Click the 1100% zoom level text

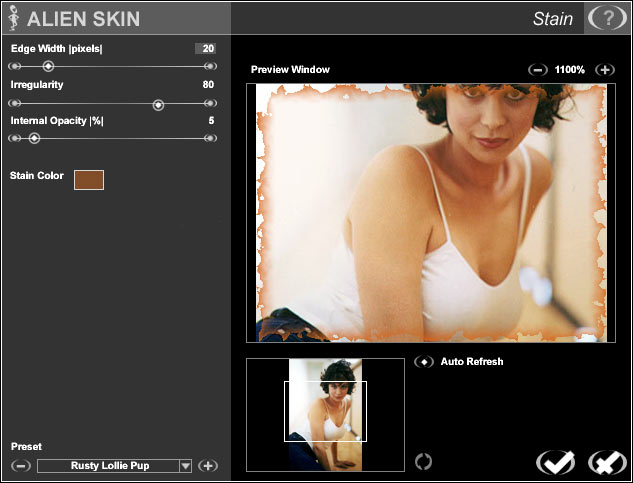(570, 70)
